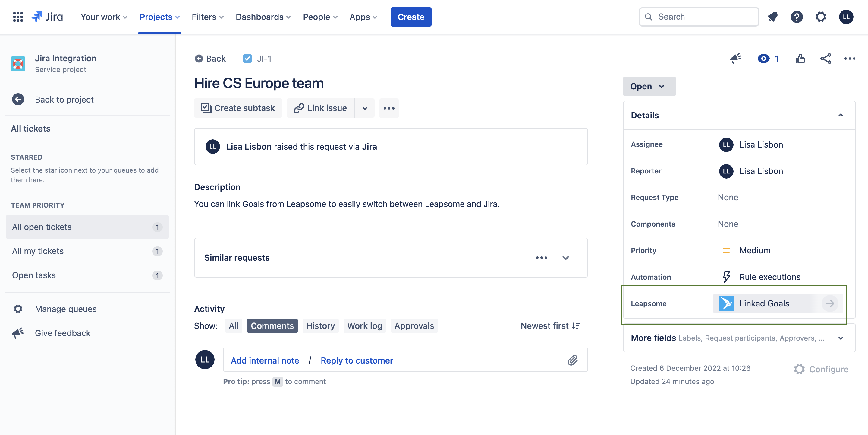Go Back from the issue
This screenshot has height=435, width=868.
point(210,59)
